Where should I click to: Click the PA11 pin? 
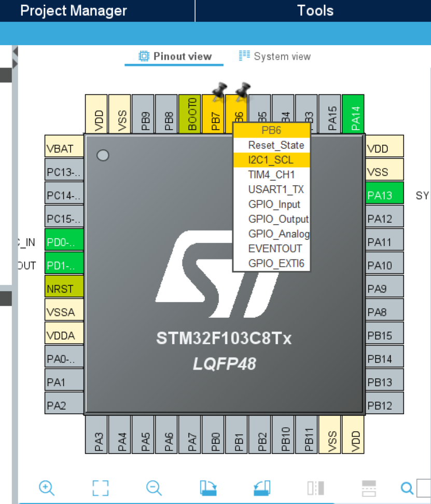tap(384, 239)
